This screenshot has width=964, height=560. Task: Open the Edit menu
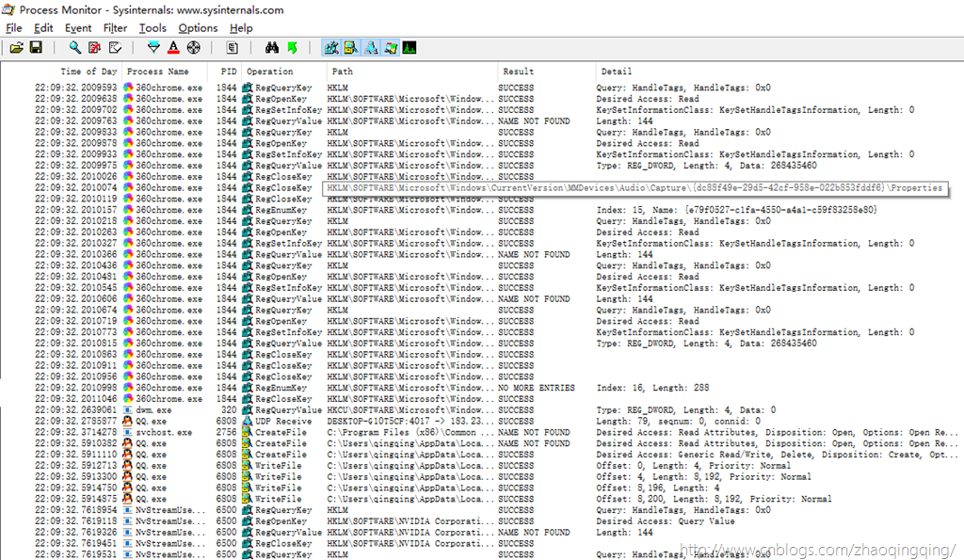point(43,27)
